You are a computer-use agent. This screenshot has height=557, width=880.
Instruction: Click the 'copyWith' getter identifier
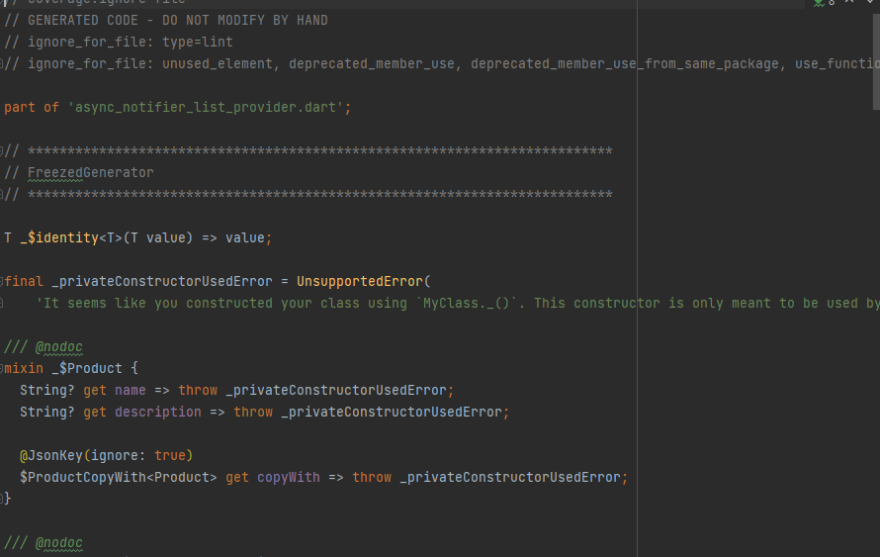pyautogui.click(x=288, y=477)
